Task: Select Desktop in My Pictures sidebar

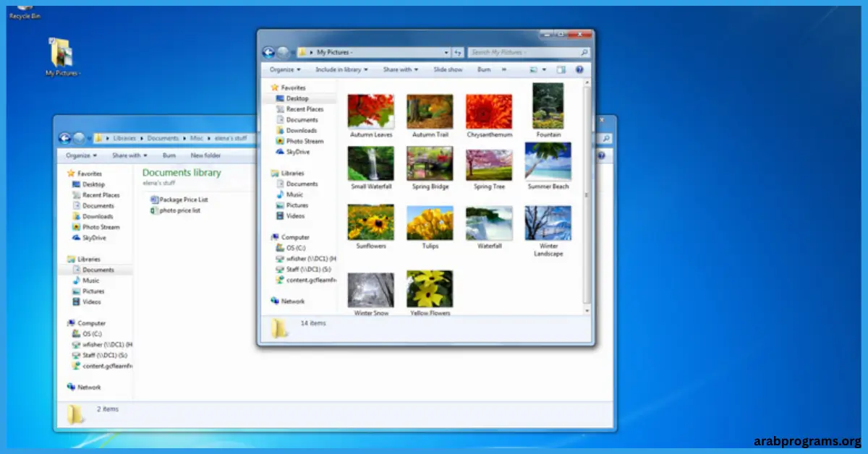Action: 292,98
